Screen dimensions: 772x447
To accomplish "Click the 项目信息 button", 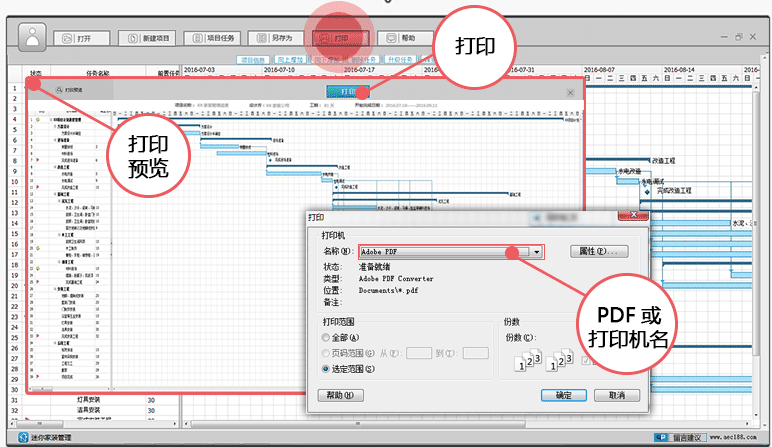I will pyautogui.click(x=253, y=60).
